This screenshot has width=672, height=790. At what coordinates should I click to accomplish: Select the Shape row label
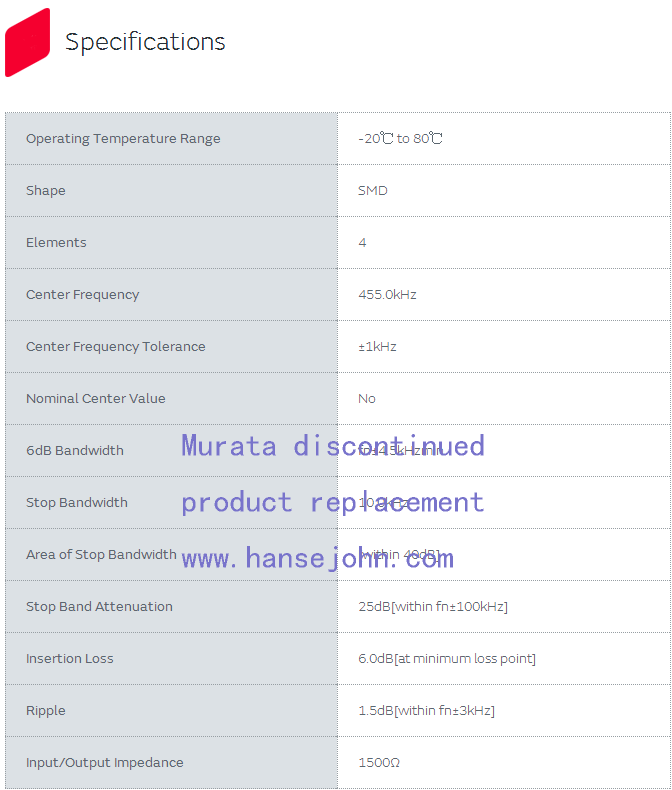coord(46,191)
